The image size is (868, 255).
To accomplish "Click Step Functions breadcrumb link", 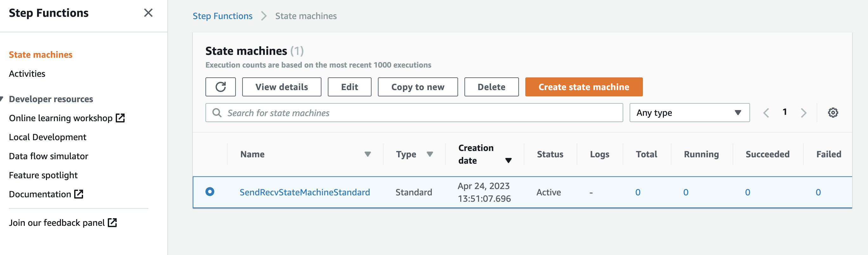I will (223, 16).
